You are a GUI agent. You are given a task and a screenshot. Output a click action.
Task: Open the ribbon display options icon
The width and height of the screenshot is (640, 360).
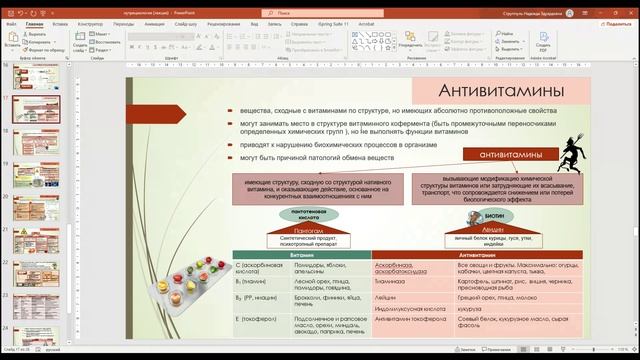[x=585, y=13]
